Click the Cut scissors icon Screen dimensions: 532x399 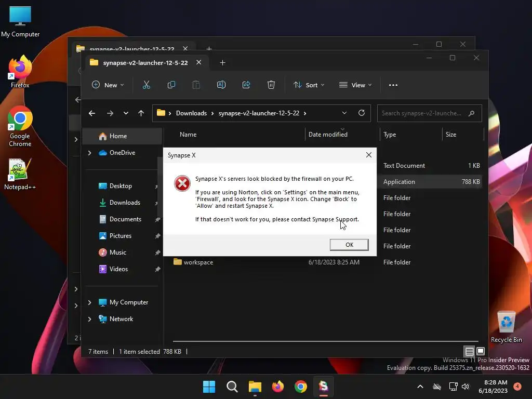coord(146,85)
